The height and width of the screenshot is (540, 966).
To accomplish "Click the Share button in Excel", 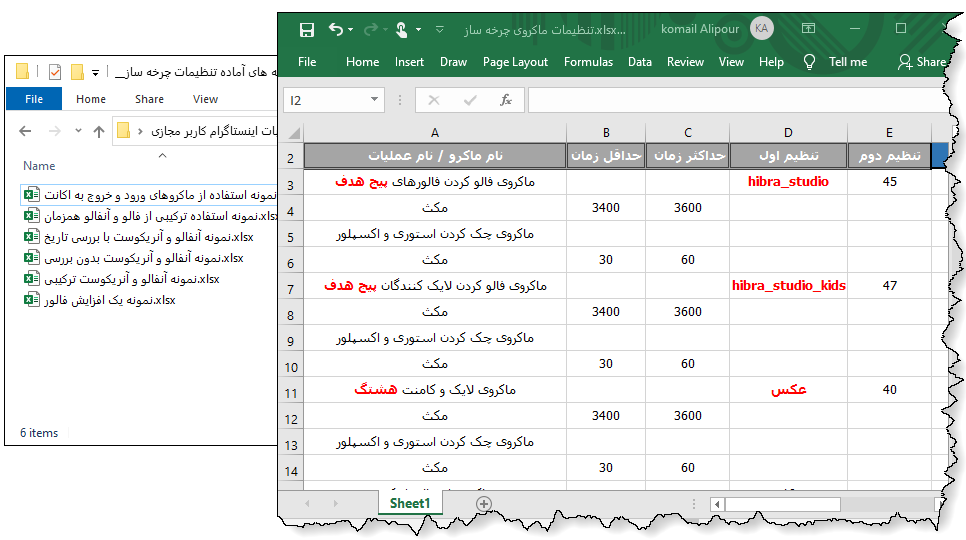I will pyautogui.click(x=922, y=62).
